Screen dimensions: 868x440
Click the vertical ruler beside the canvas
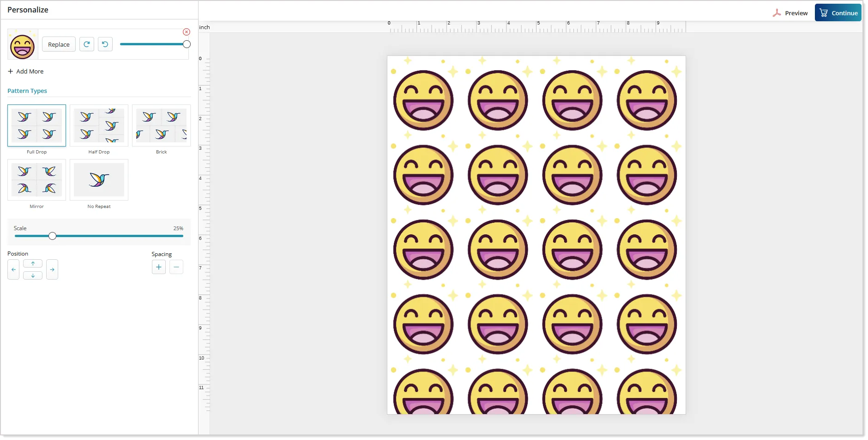(204, 235)
